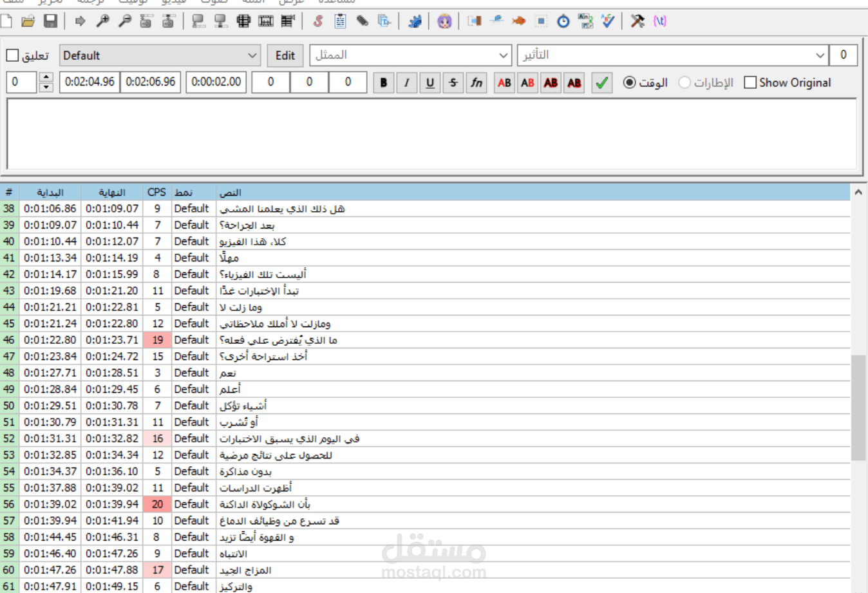Screen dimensions: 868x593
Task: Launch ASSDraw3 from the toolbar
Action: pyautogui.click(x=444, y=21)
